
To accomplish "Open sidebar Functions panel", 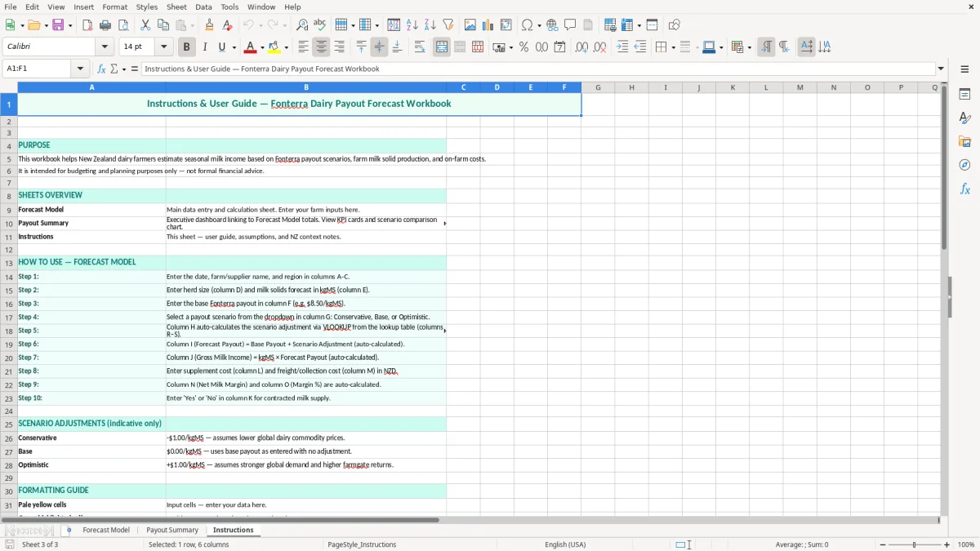I will point(964,189).
